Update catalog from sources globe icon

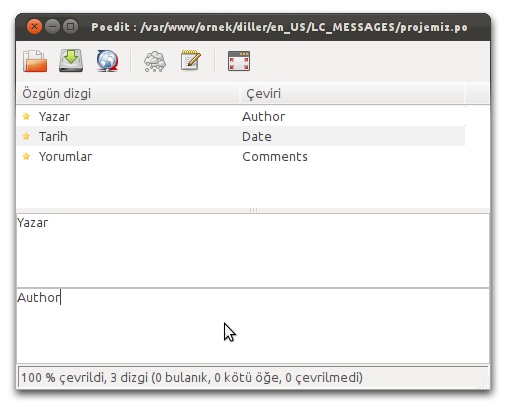[107, 61]
